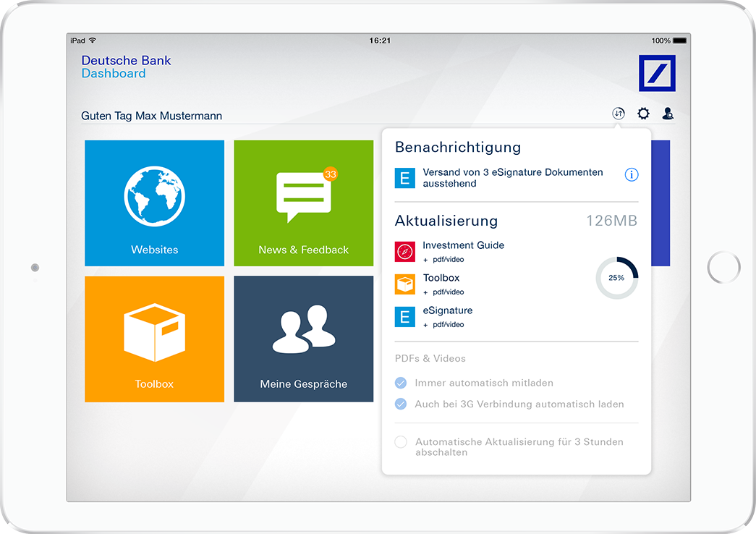Tap the 16:21 clock in status bar
The height and width of the screenshot is (534, 756).
[x=380, y=41]
